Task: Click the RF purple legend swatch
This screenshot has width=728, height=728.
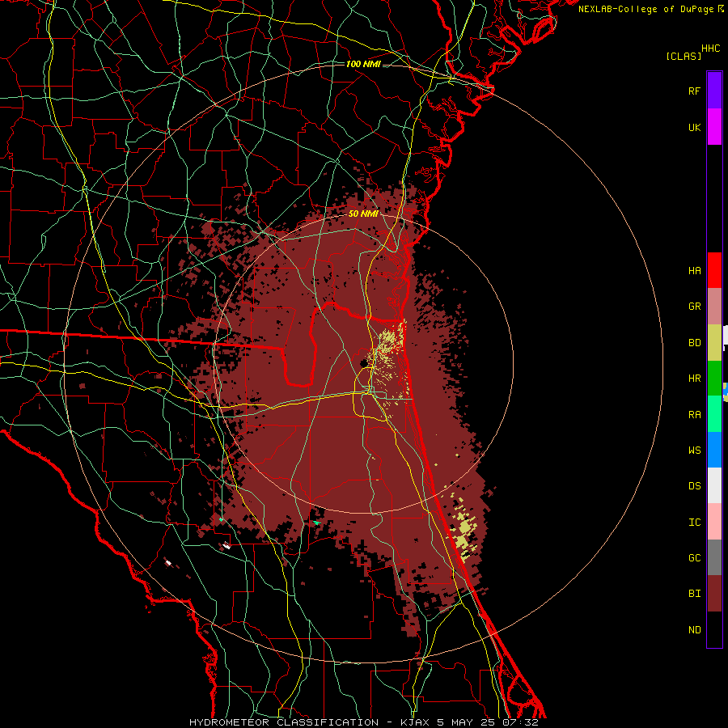Action: pos(714,90)
